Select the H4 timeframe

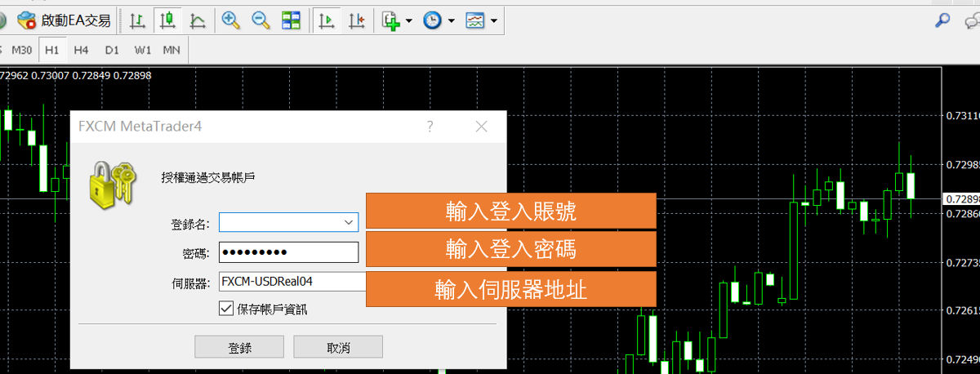(x=81, y=50)
